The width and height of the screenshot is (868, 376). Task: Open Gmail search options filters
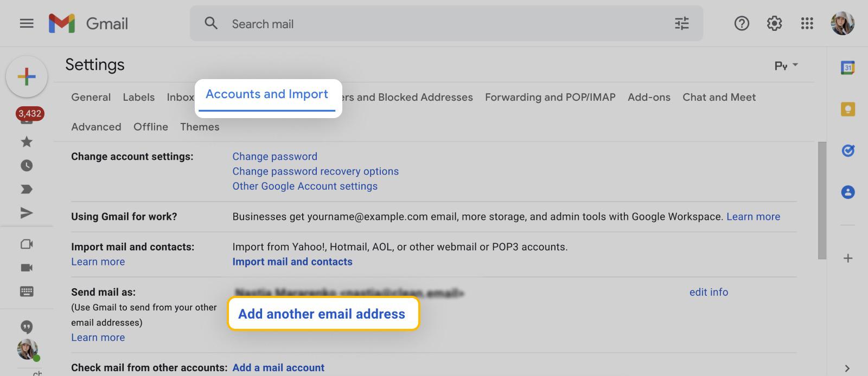[x=682, y=23]
